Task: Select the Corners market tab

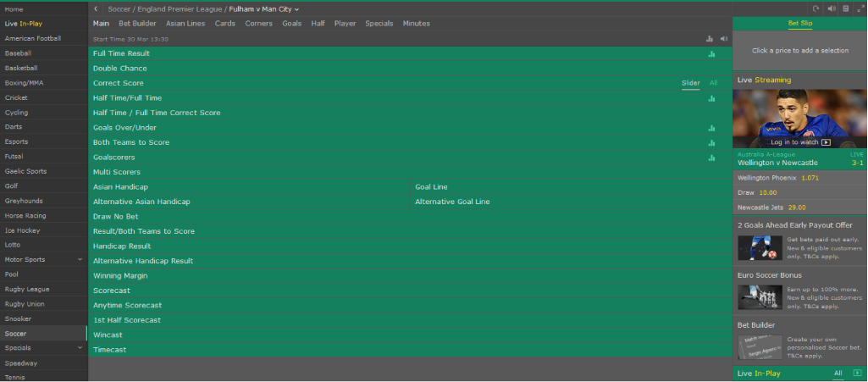Action: [x=258, y=24]
